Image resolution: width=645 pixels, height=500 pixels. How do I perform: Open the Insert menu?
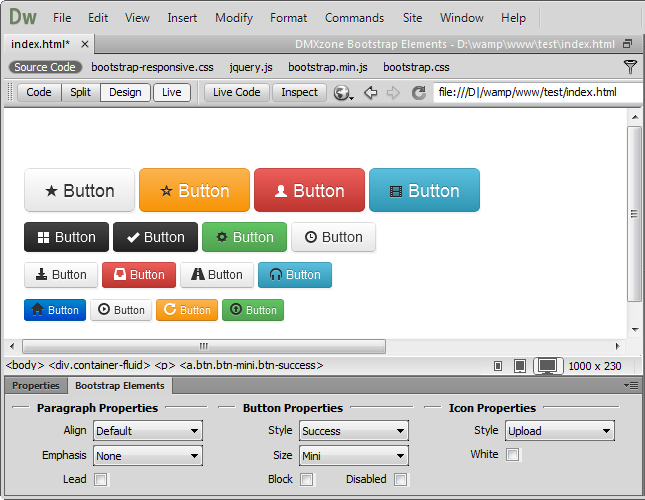182,18
